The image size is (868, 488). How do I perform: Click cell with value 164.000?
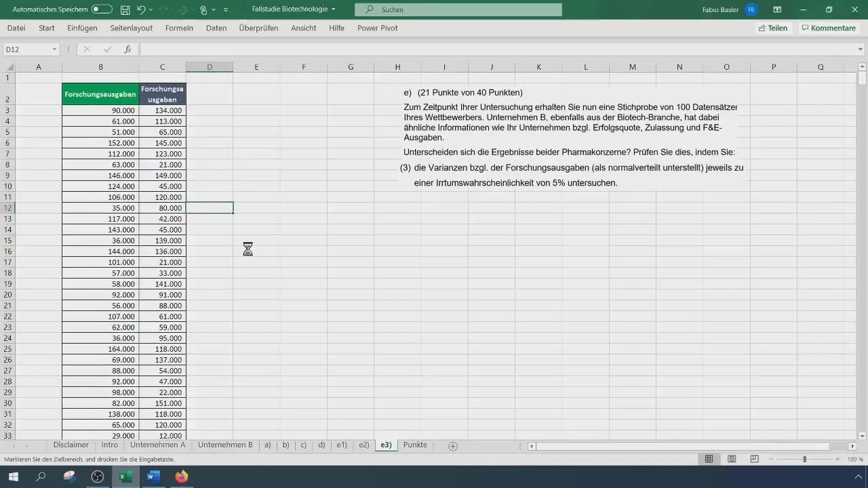pyautogui.click(x=100, y=349)
